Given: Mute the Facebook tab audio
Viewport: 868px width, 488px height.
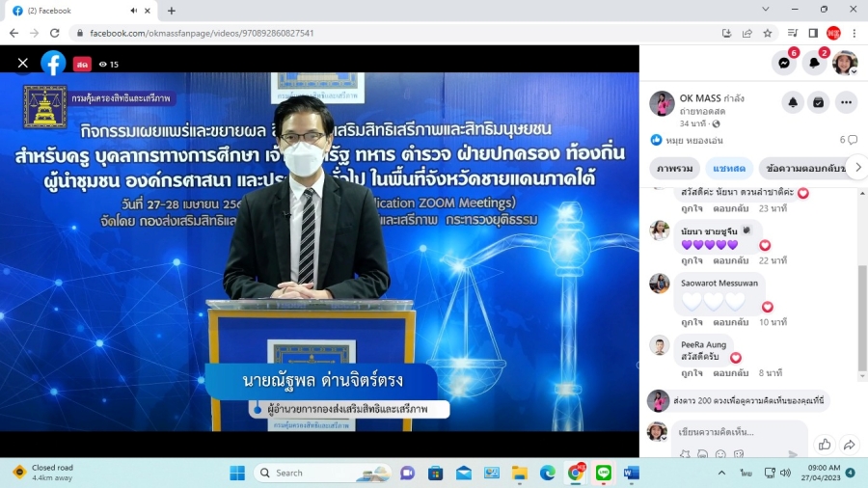Looking at the screenshot, I should coord(133,11).
